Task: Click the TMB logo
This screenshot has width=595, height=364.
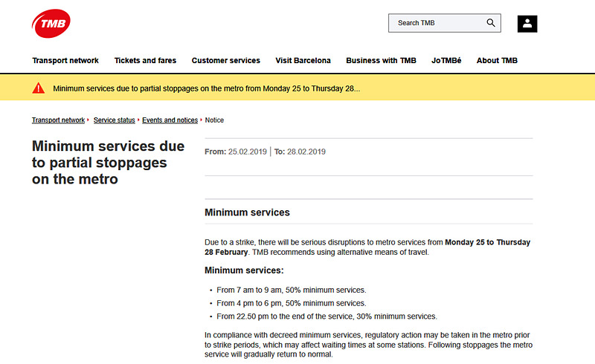Action: coord(52,24)
